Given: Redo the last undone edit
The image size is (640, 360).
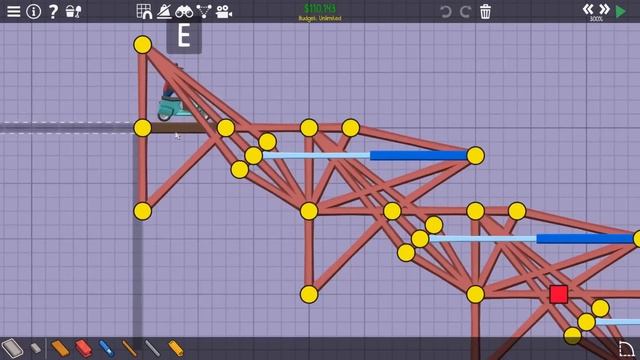Looking at the screenshot, I should tap(465, 11).
